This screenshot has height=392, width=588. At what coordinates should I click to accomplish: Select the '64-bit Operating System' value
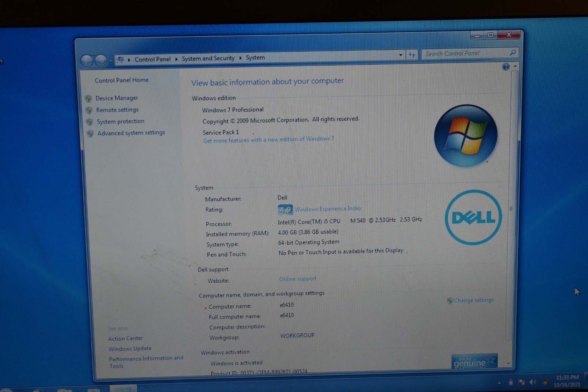pyautogui.click(x=309, y=242)
